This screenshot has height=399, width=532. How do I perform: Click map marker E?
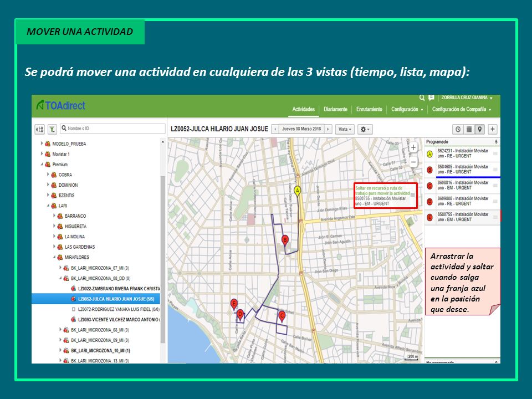[x=234, y=304]
